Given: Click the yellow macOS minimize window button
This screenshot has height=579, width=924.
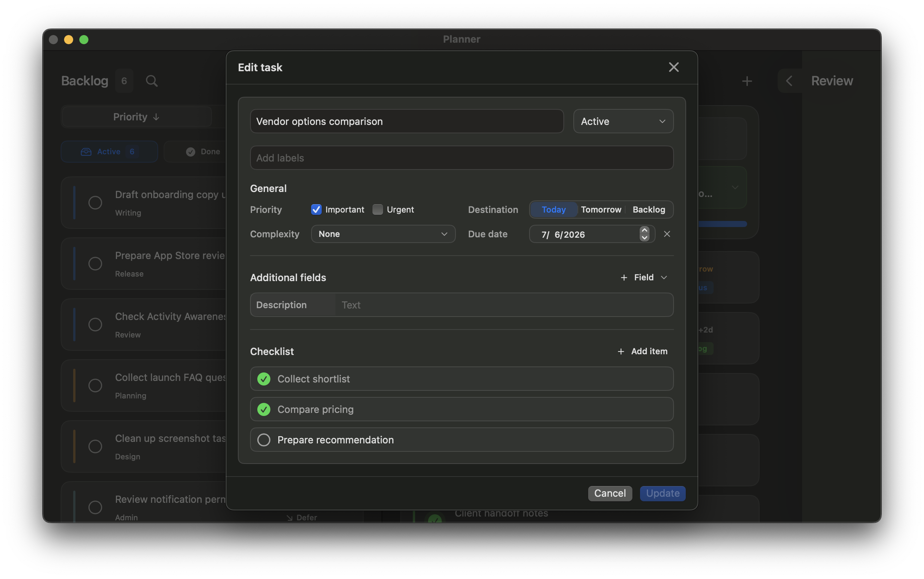Looking at the screenshot, I should pos(69,40).
